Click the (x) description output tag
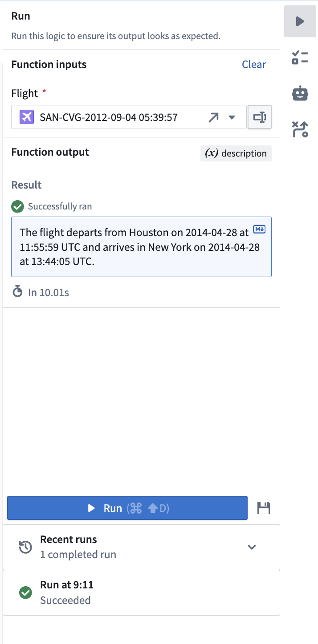The image size is (318, 644). [236, 153]
